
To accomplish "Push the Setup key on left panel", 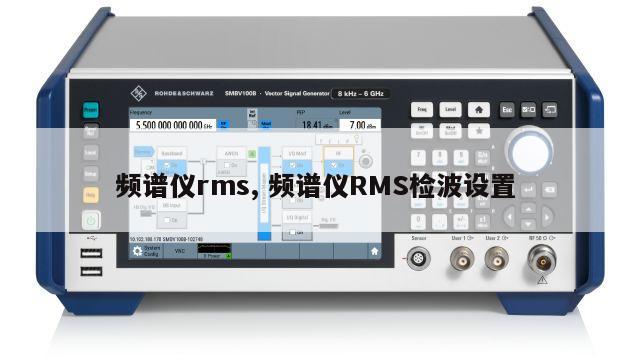I will click(90, 174).
